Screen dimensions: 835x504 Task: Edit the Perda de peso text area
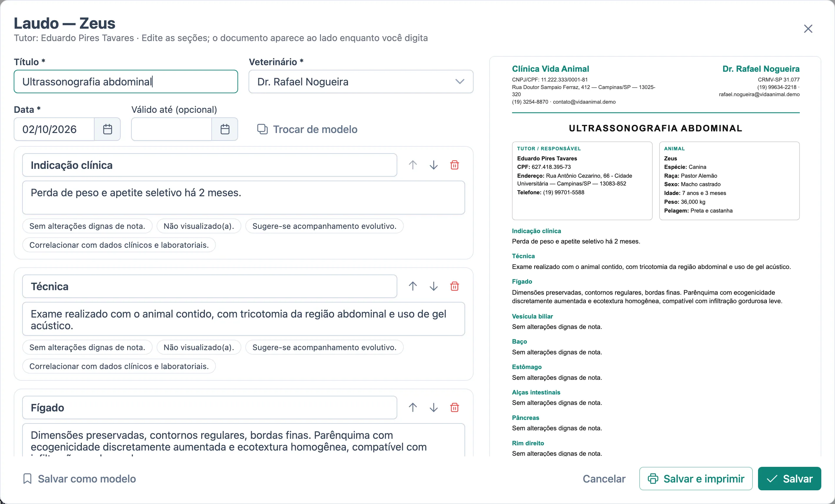243,198
